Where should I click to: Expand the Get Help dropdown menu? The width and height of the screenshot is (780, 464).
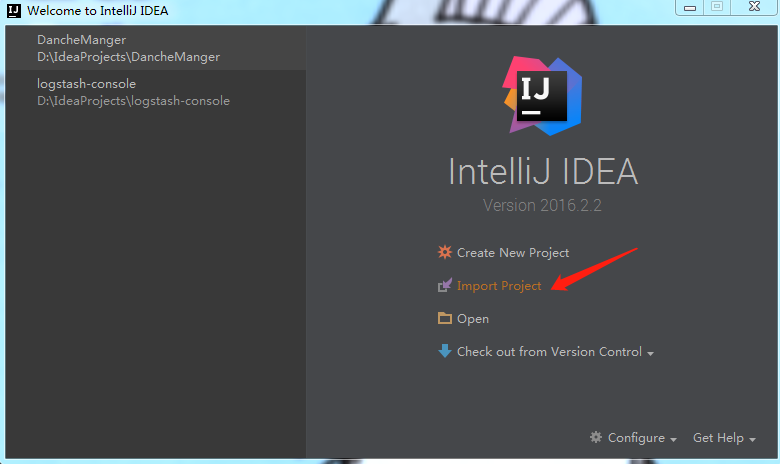pyautogui.click(x=724, y=438)
